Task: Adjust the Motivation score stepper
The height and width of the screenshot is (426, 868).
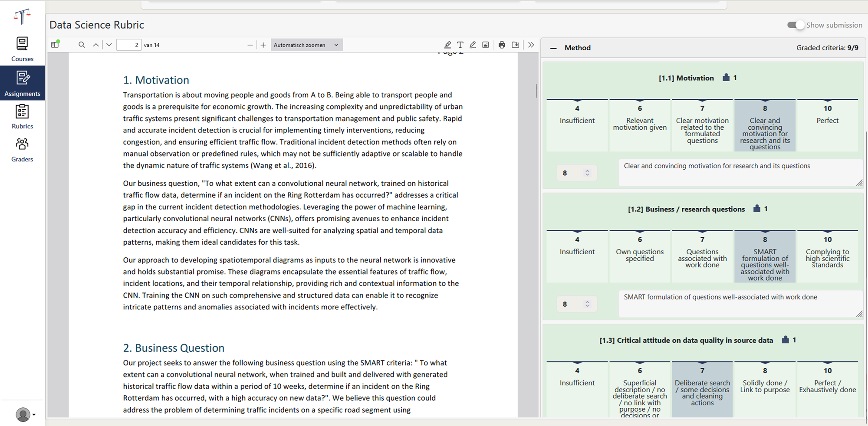Action: pyautogui.click(x=587, y=173)
